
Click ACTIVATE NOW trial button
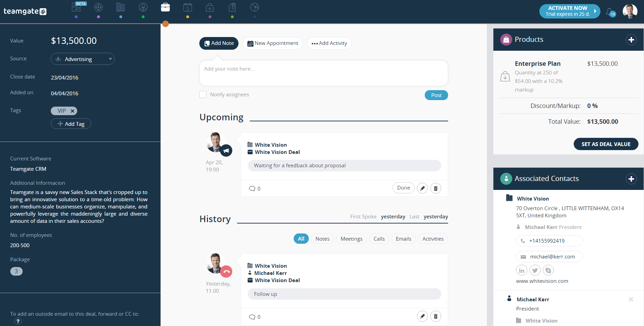click(570, 11)
